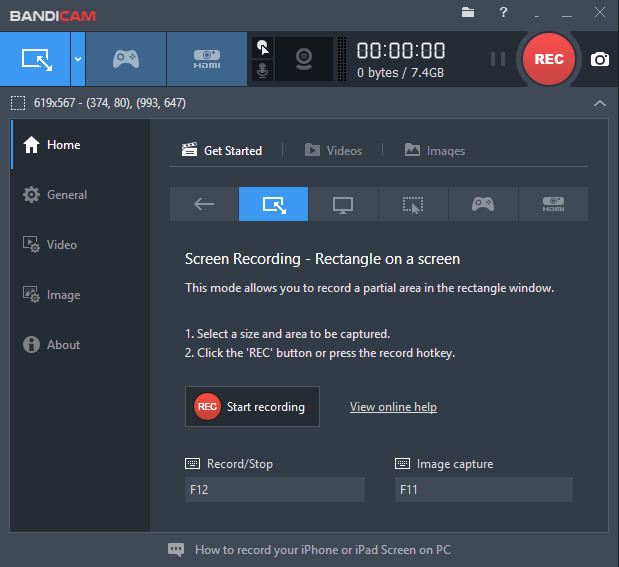Image resolution: width=619 pixels, height=567 pixels.
Task: Toggle the webcam overlay icon
Action: [x=304, y=59]
